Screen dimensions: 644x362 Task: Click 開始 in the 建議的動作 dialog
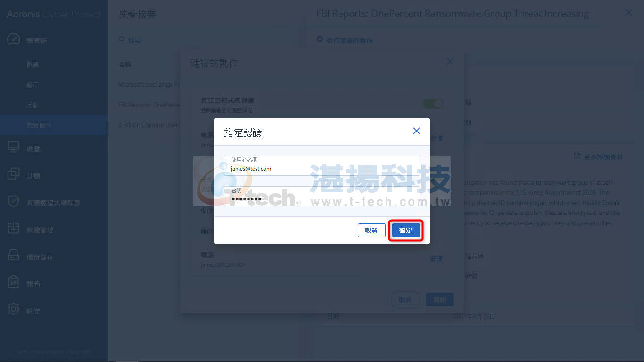[x=440, y=300]
